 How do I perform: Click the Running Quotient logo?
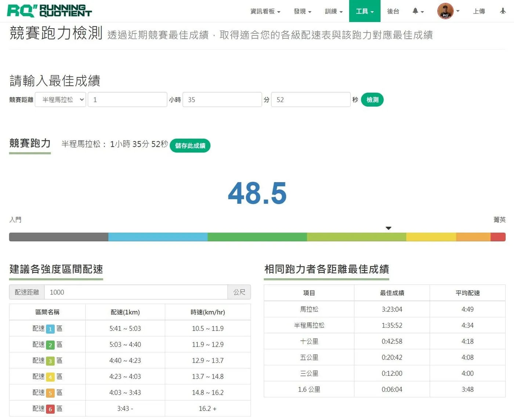click(50, 11)
